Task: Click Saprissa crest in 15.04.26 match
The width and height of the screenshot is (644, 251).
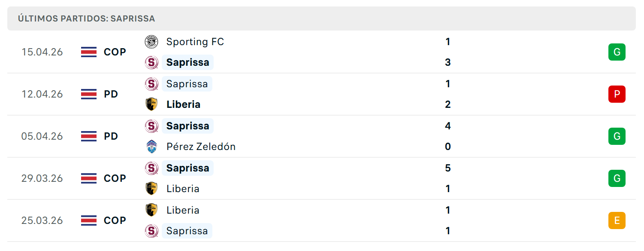Action: [151, 62]
